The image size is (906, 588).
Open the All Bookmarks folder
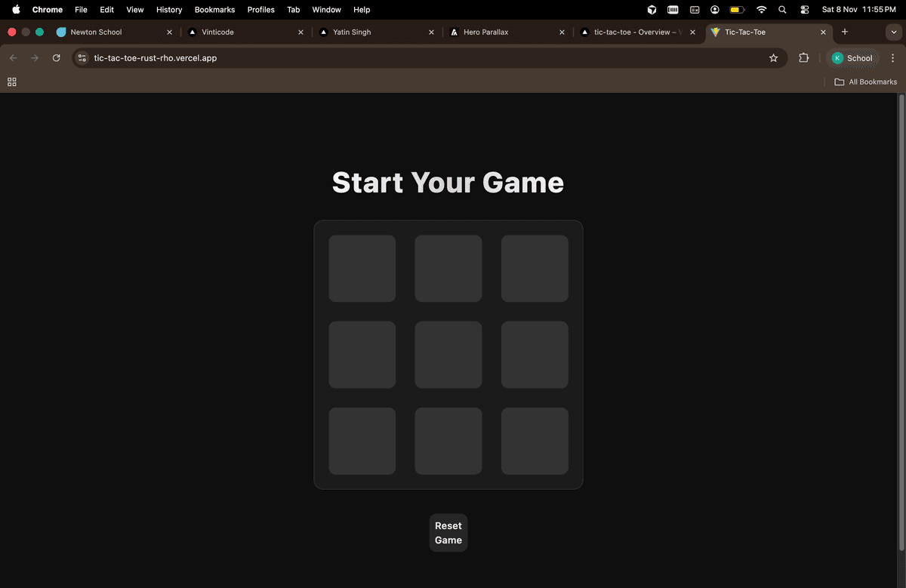pos(865,82)
